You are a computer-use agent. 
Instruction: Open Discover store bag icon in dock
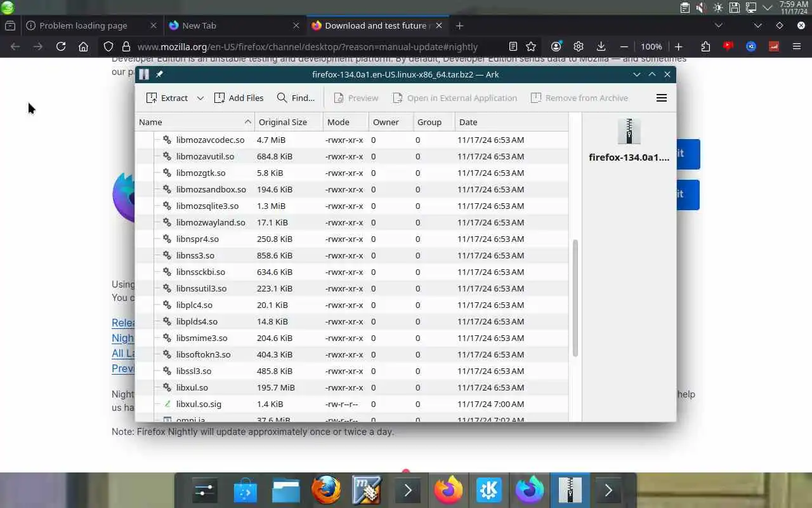point(245,490)
